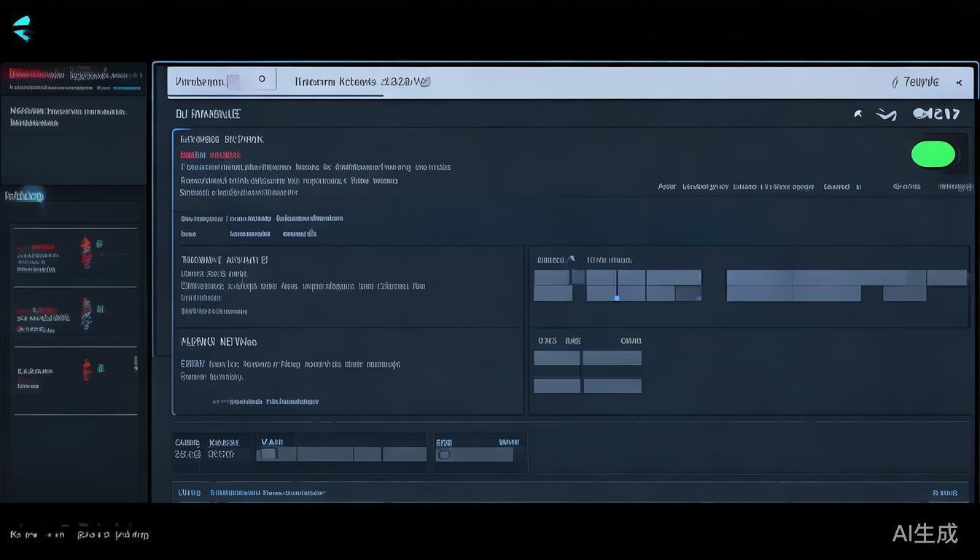The image size is (980, 560).
Task: Expand the glowing blue sidebar section header
Action: (x=25, y=195)
